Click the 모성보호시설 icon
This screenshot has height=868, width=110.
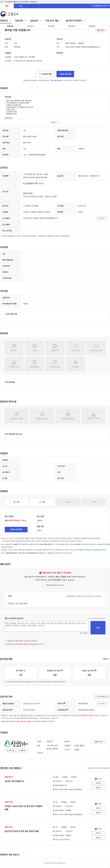coord(55,364)
